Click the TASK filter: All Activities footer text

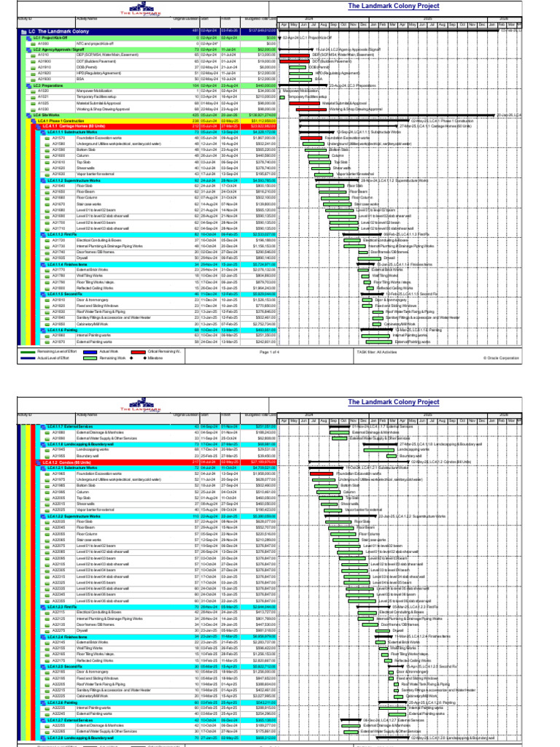377,352
